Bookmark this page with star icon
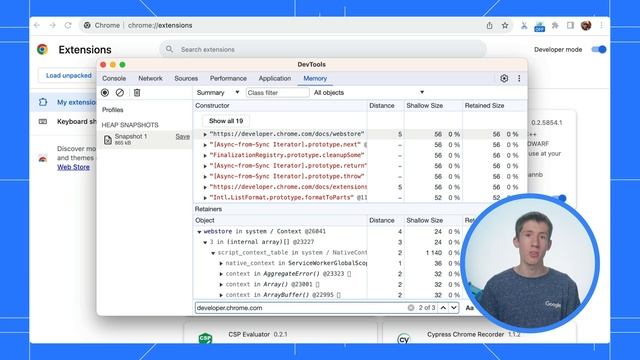 coord(505,25)
